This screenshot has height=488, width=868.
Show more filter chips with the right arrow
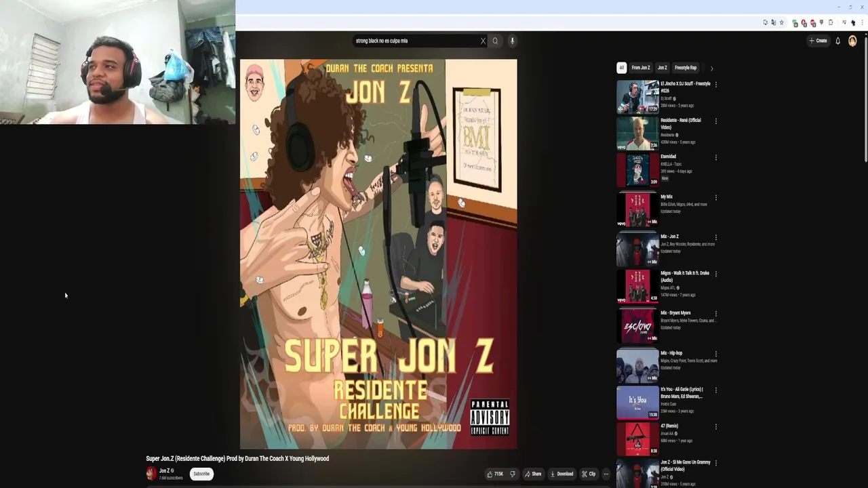pyautogui.click(x=711, y=68)
